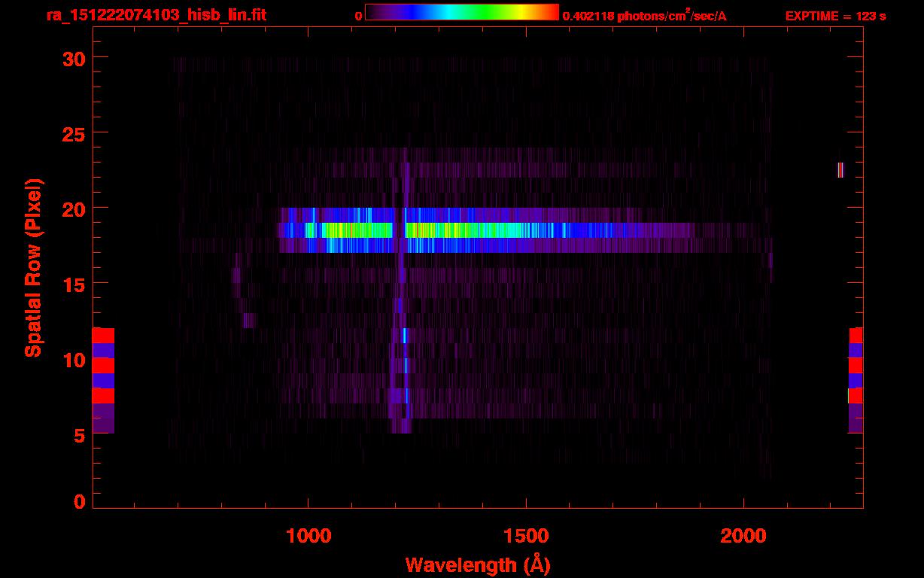The width and height of the screenshot is (924, 578).
Task: Click the 30 spatial row tick label
Action: (73, 58)
